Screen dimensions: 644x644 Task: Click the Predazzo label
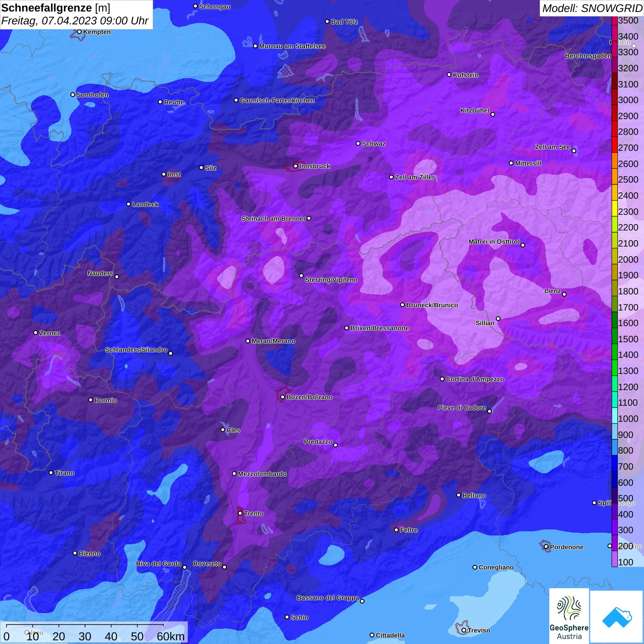click(x=318, y=442)
